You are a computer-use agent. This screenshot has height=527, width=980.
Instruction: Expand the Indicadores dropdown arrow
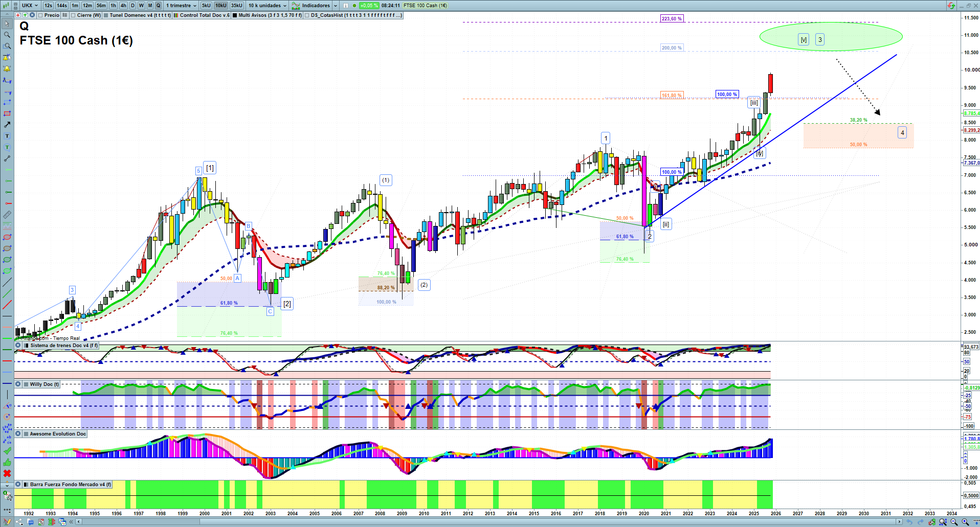click(x=336, y=6)
